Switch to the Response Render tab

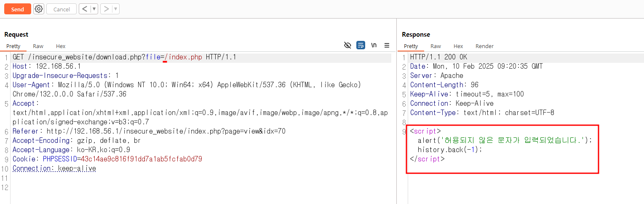[x=484, y=46]
